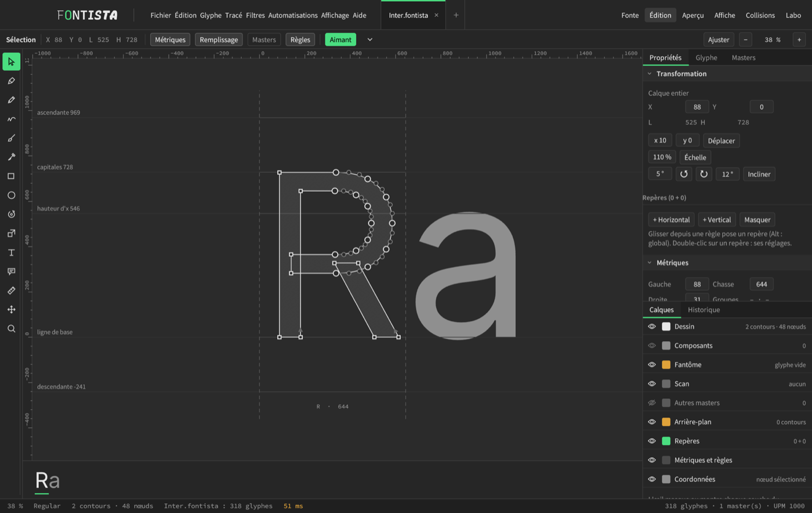
Task: Select the arrow selection tool
Action: (11, 62)
